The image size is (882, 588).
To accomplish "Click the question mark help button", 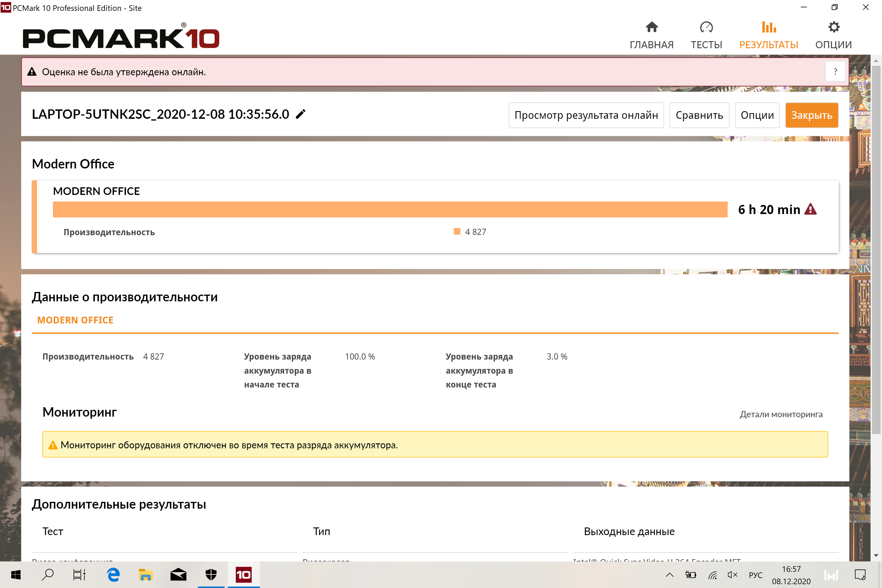I will [x=835, y=72].
